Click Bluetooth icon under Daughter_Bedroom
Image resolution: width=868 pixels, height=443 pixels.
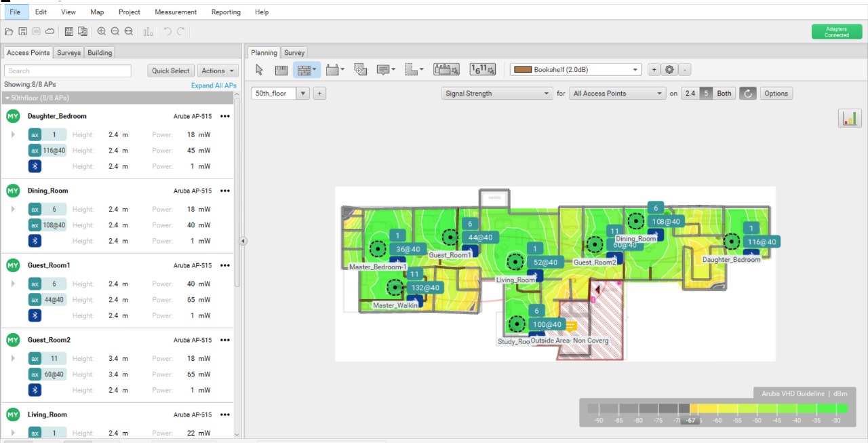[35, 166]
